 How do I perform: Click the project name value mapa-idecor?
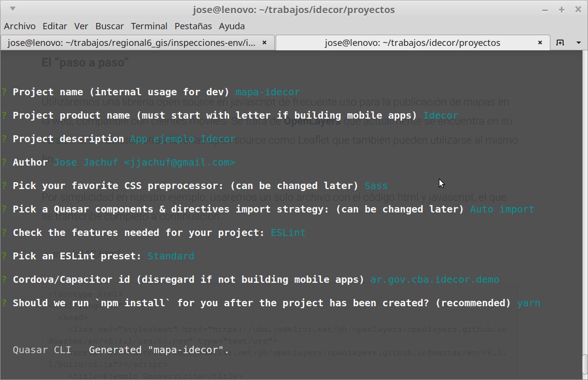click(x=267, y=92)
